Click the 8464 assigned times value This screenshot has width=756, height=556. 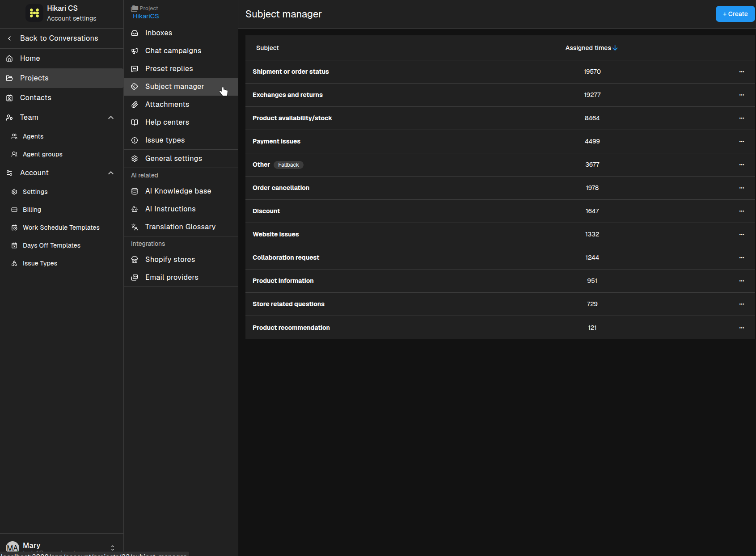592,118
